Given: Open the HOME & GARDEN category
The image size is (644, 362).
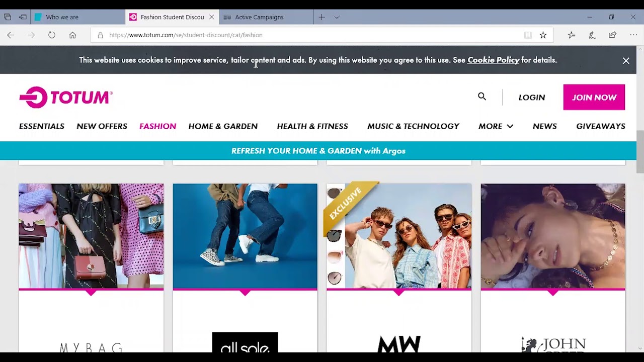Looking at the screenshot, I should click(x=223, y=126).
